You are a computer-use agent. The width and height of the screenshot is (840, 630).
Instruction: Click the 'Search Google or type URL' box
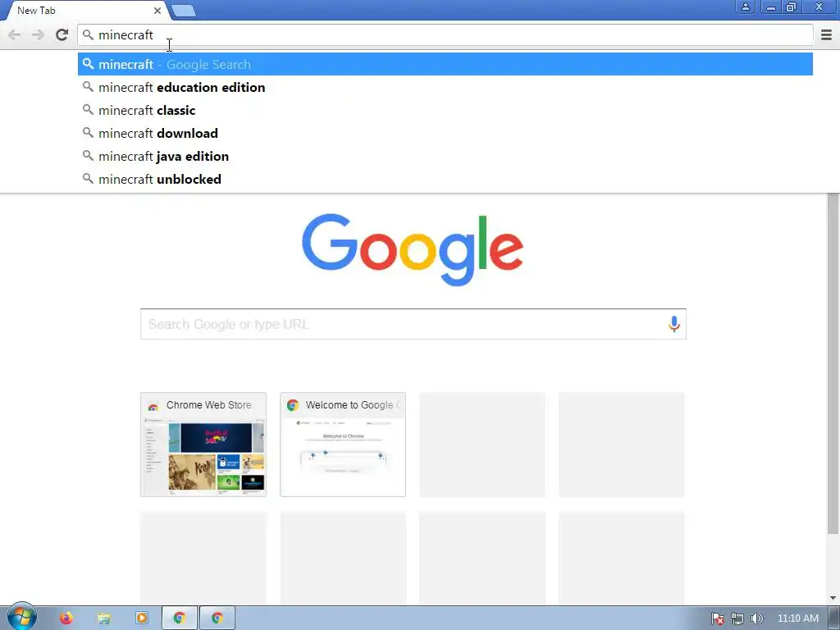pyautogui.click(x=413, y=324)
